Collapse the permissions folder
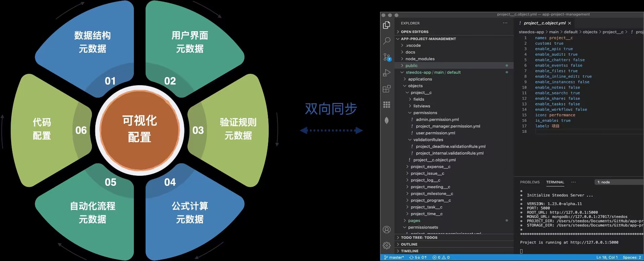Viewport: 644px width, 261px height. pyautogui.click(x=454, y=113)
